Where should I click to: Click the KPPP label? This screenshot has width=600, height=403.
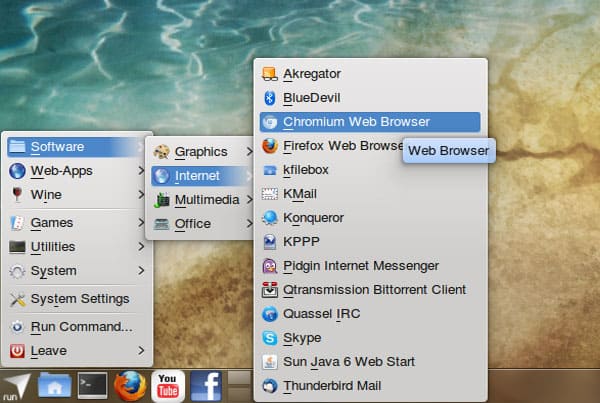[x=301, y=242]
